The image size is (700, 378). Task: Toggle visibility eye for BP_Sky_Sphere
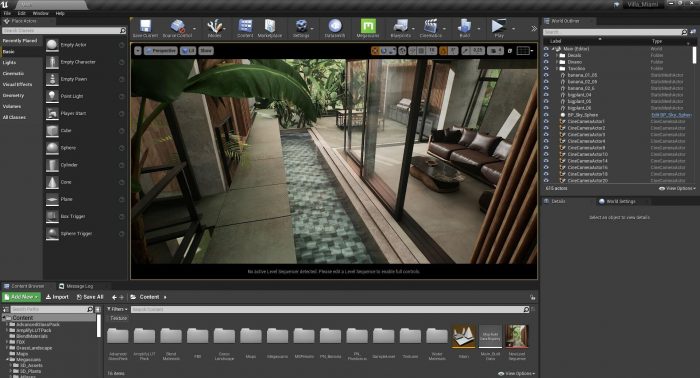(546, 115)
